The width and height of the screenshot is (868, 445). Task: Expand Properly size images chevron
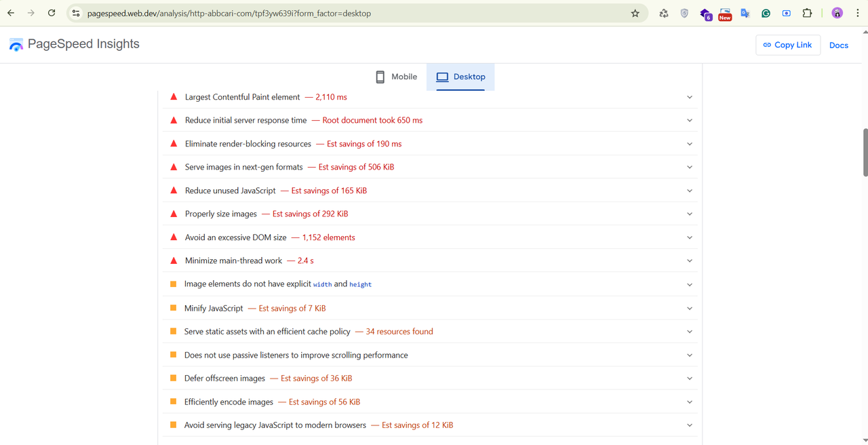[690, 214]
